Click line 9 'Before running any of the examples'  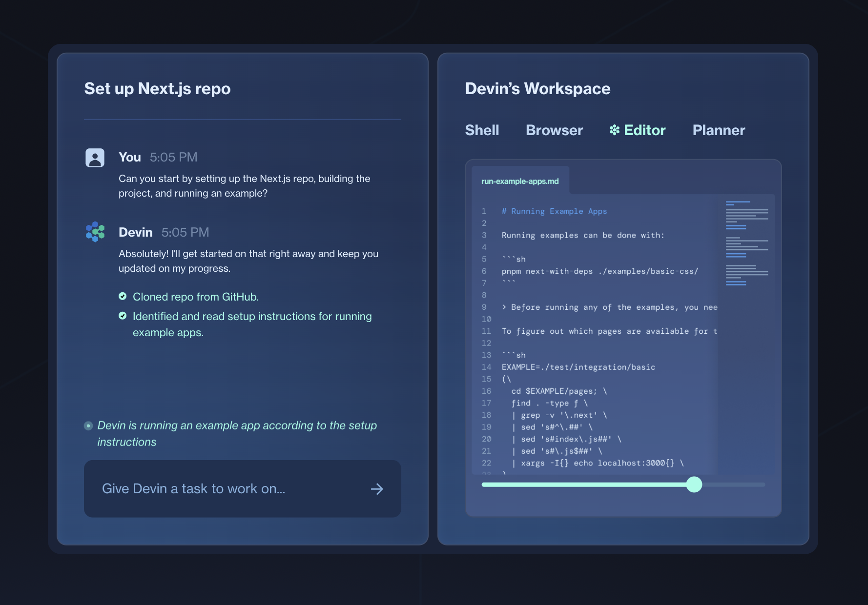coord(610,307)
